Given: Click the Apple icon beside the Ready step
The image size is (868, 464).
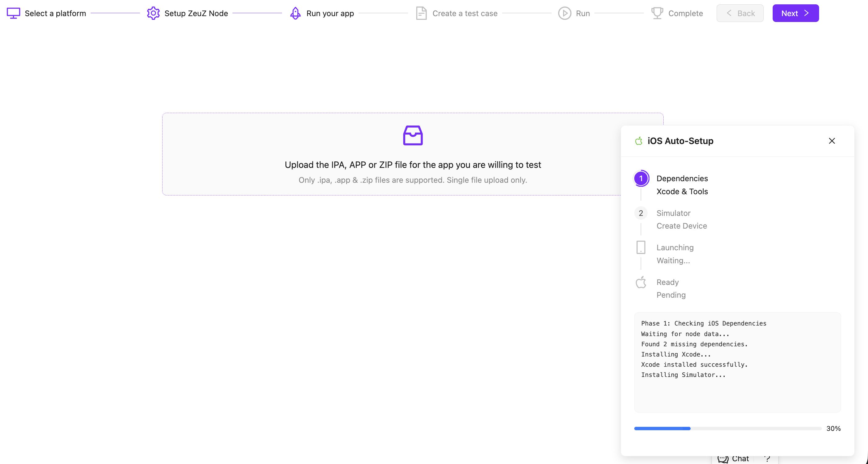Looking at the screenshot, I should pos(640,282).
